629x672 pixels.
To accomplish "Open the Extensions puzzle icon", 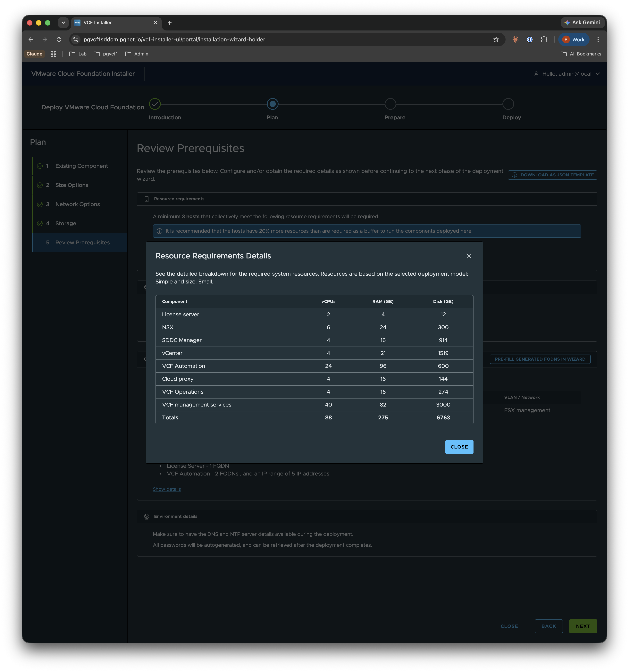I will click(544, 39).
